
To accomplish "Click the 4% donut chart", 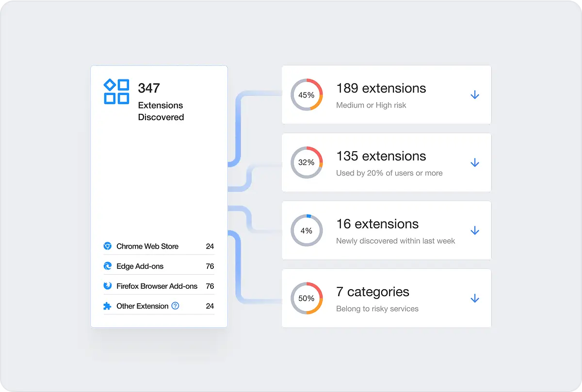I will [307, 230].
